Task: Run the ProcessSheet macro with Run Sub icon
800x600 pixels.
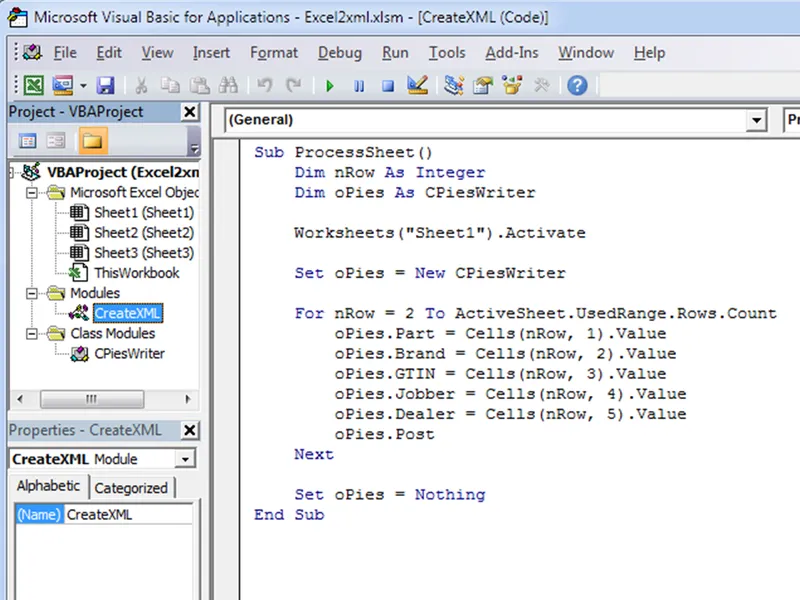Action: click(x=330, y=86)
